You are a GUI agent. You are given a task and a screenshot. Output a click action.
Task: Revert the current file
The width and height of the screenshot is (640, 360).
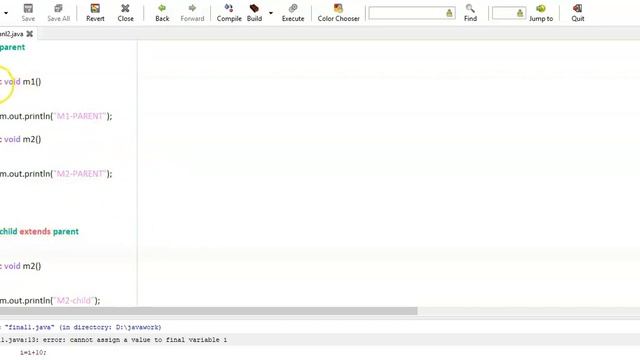coord(95,13)
